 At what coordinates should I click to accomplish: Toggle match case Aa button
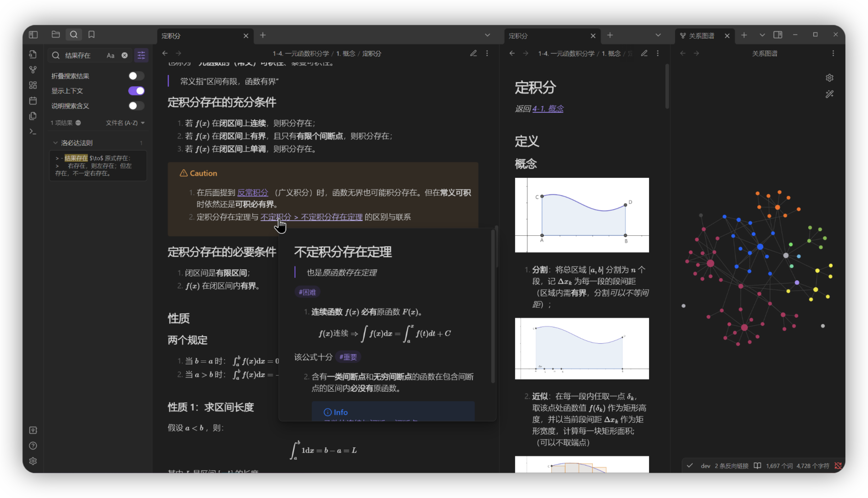tap(110, 55)
